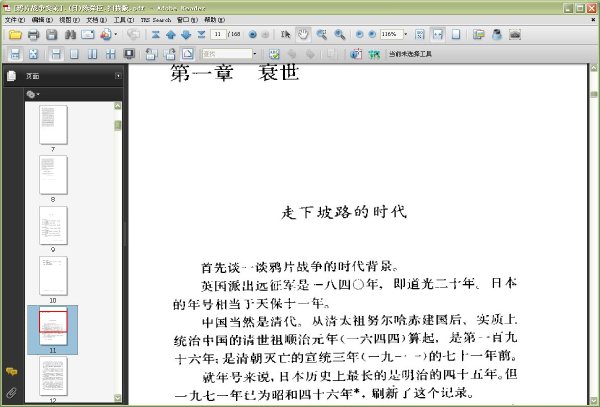600x407 pixels.
Task: Toggle the reading mode page icon
Action: click(x=188, y=54)
